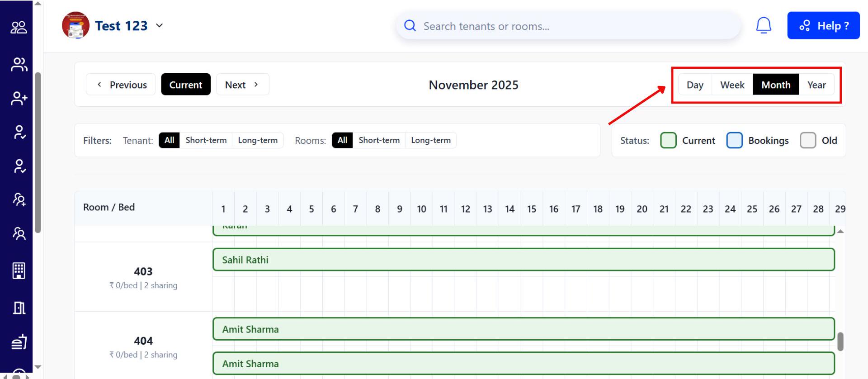Viewport: 868px width, 379px height.
Task: Select the Short-term tenant filter
Action: click(206, 140)
